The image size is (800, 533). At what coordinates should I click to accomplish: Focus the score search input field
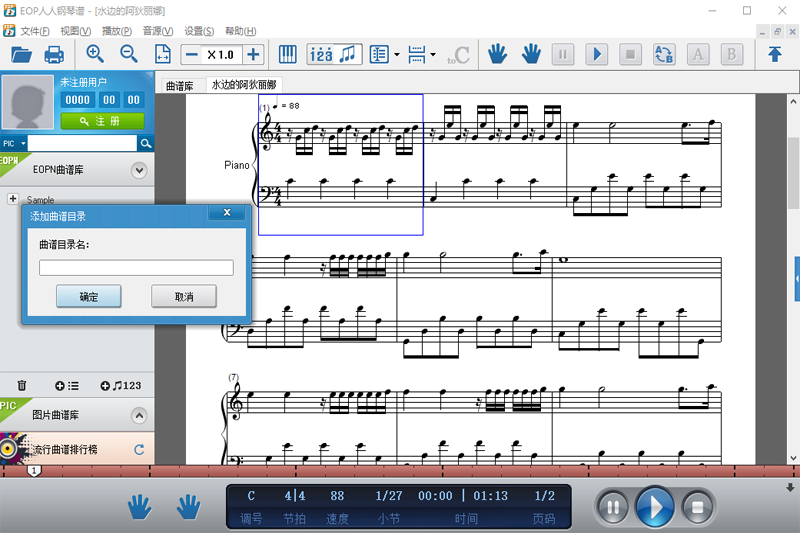pyautogui.click(x=82, y=143)
